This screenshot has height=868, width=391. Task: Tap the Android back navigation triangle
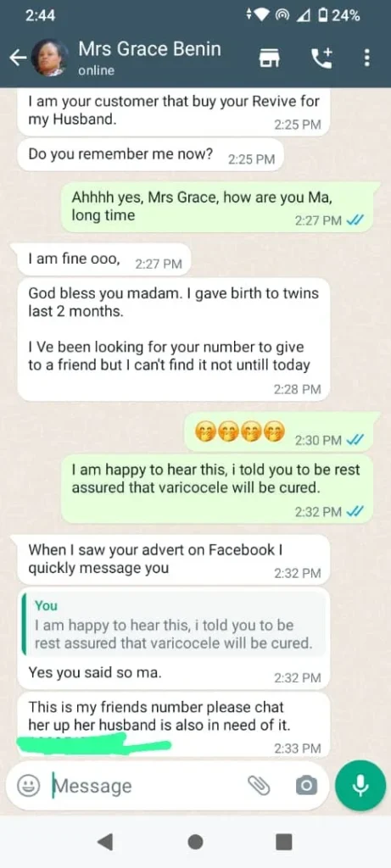(106, 842)
